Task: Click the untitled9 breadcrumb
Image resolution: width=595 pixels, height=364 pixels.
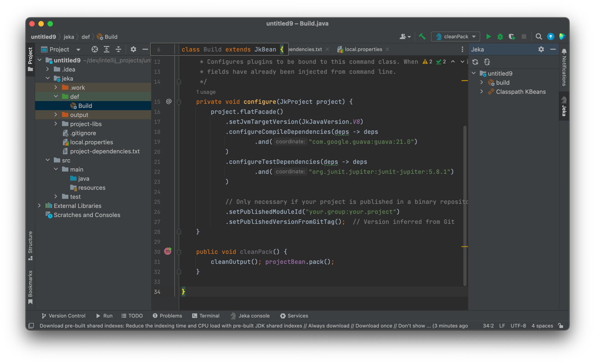Action: click(43, 37)
